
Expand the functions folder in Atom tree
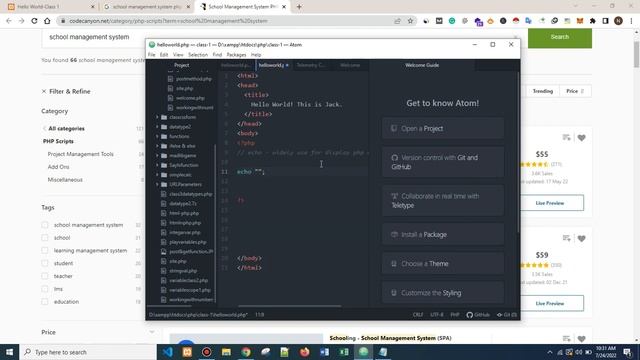[157, 136]
